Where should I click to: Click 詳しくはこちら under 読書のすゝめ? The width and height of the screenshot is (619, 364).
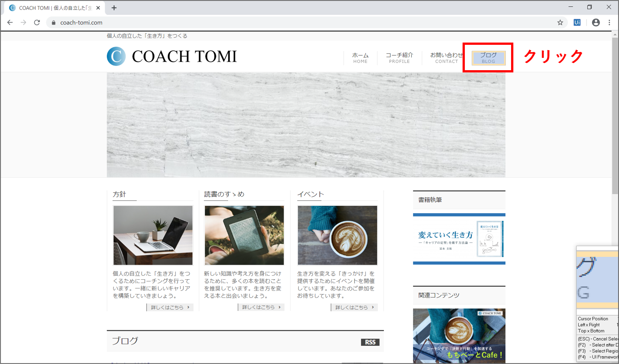pyautogui.click(x=261, y=307)
